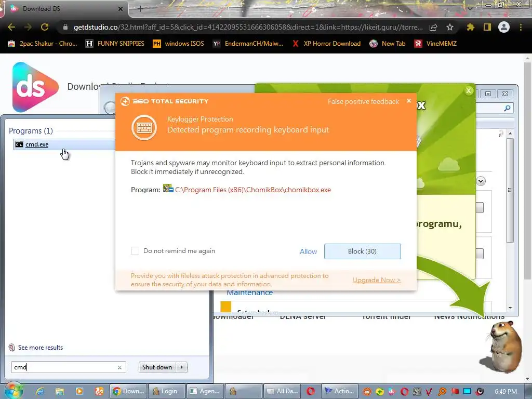Click the tray red V icon
This screenshot has height=399, width=532.
tap(429, 392)
